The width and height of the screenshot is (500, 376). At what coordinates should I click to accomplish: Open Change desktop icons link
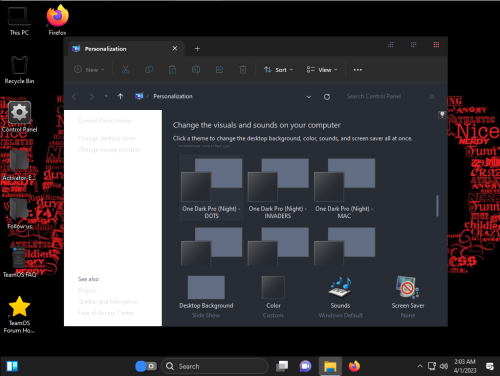(107, 138)
